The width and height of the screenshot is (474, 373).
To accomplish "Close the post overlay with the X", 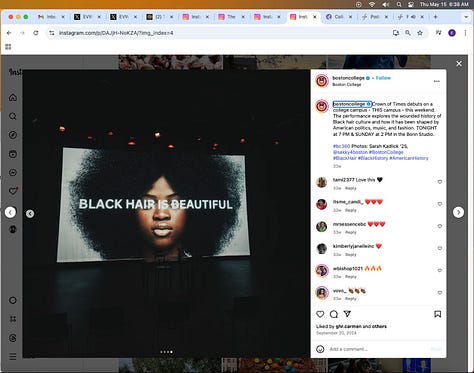I will [x=459, y=63].
